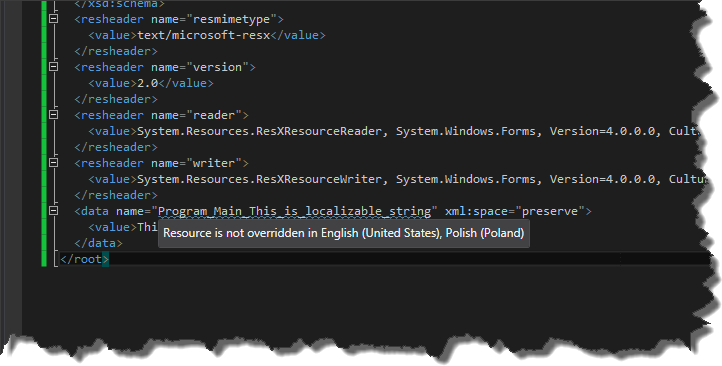The width and height of the screenshot is (722, 366).
Task: Collapse the version resheader block
Action: 53,67
